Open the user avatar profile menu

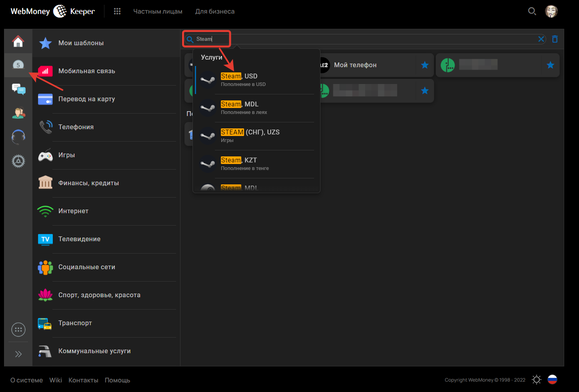551,11
